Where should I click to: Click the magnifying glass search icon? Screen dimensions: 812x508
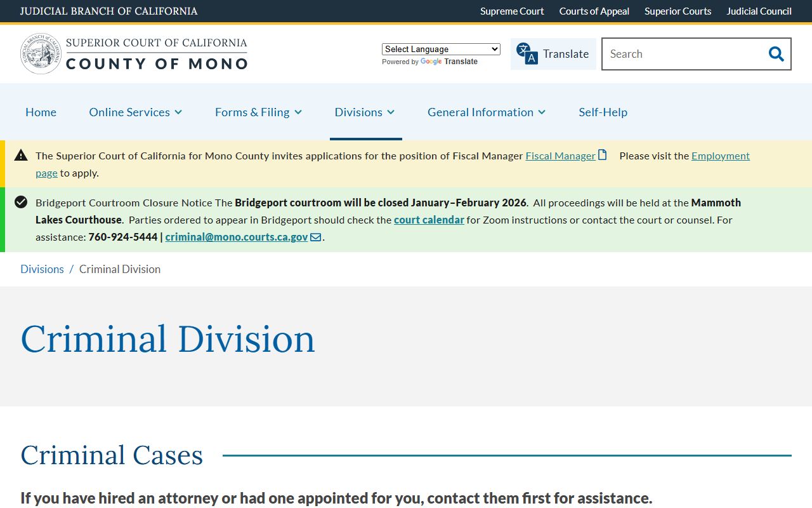[x=776, y=54]
